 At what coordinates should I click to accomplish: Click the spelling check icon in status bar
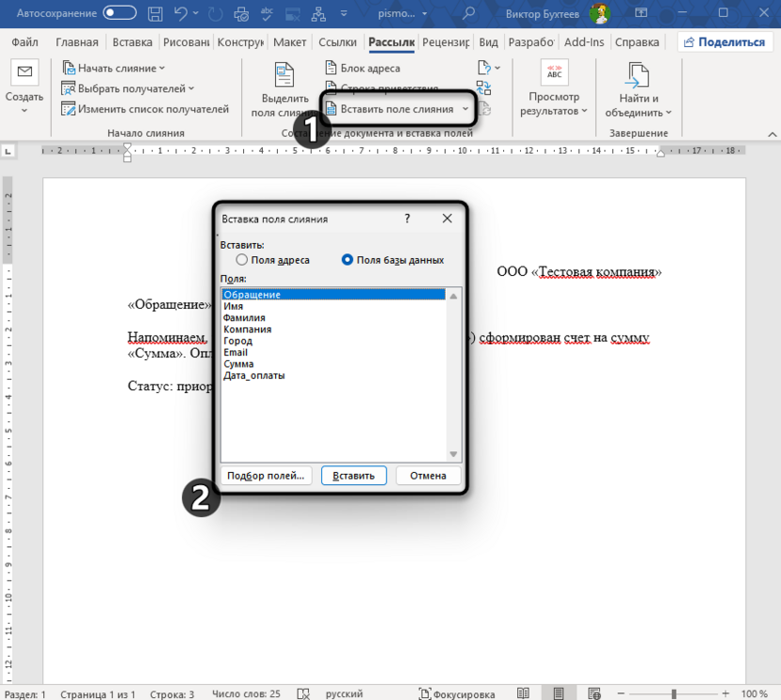[303, 693]
